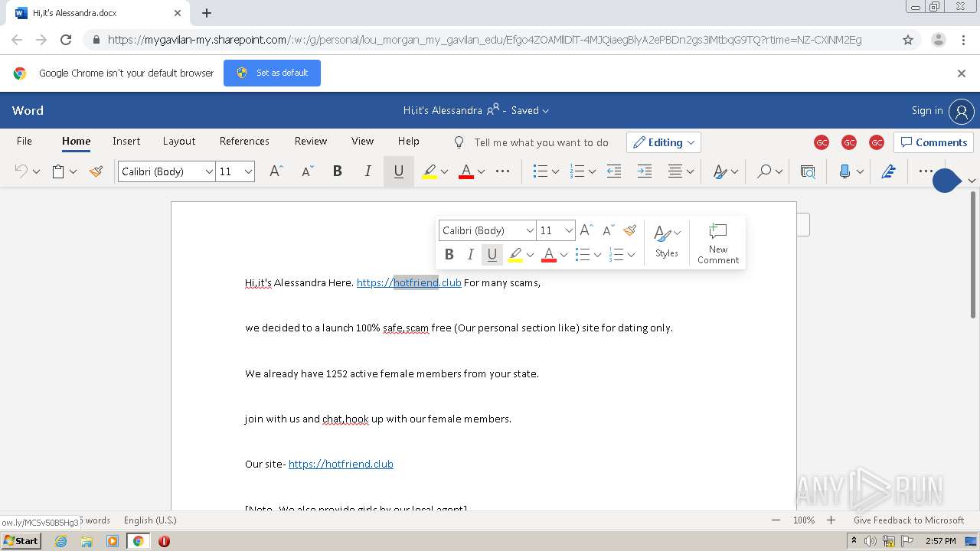
Task: Open Styles in floating mini toolbar
Action: coord(667,241)
